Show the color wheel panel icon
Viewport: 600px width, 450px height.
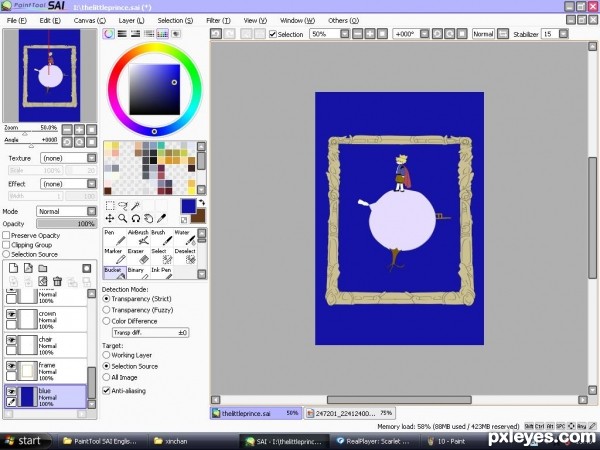tap(109, 34)
